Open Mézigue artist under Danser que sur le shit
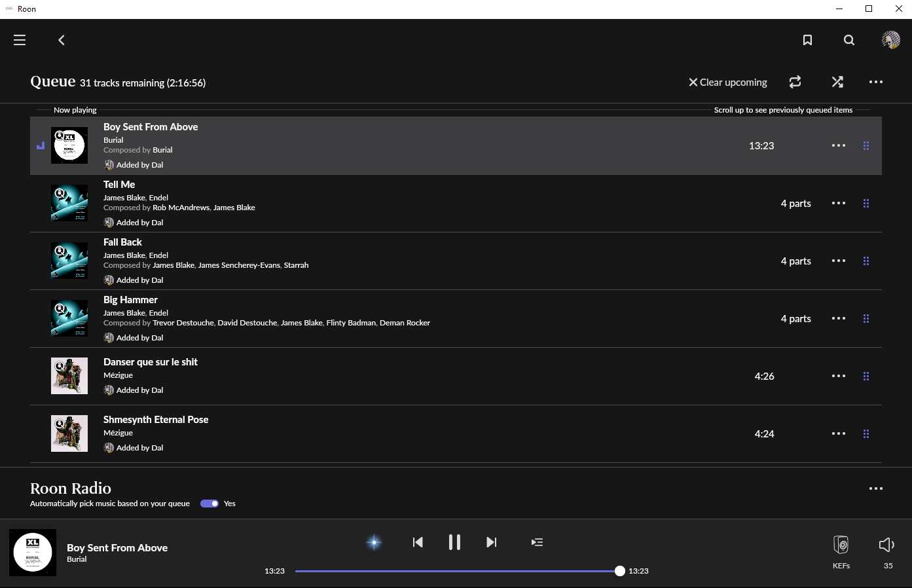 (x=118, y=375)
